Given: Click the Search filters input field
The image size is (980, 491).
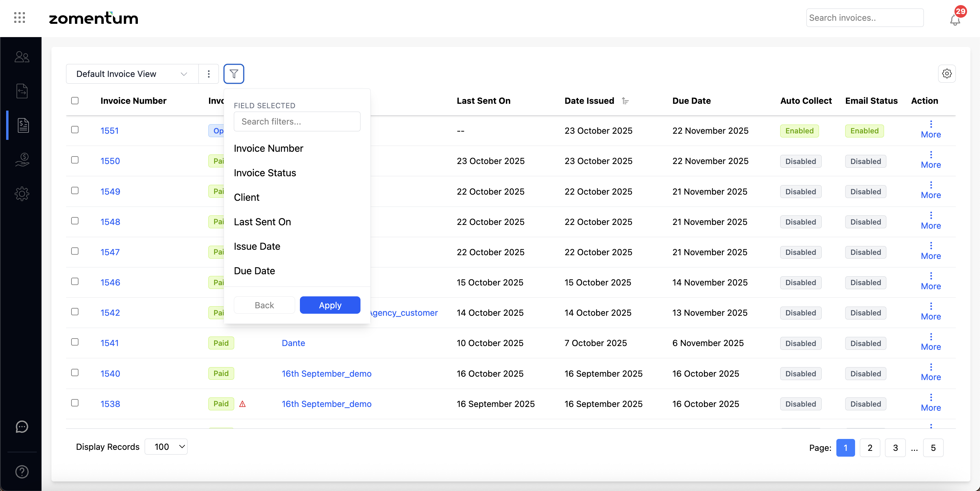Looking at the screenshot, I should click(297, 121).
